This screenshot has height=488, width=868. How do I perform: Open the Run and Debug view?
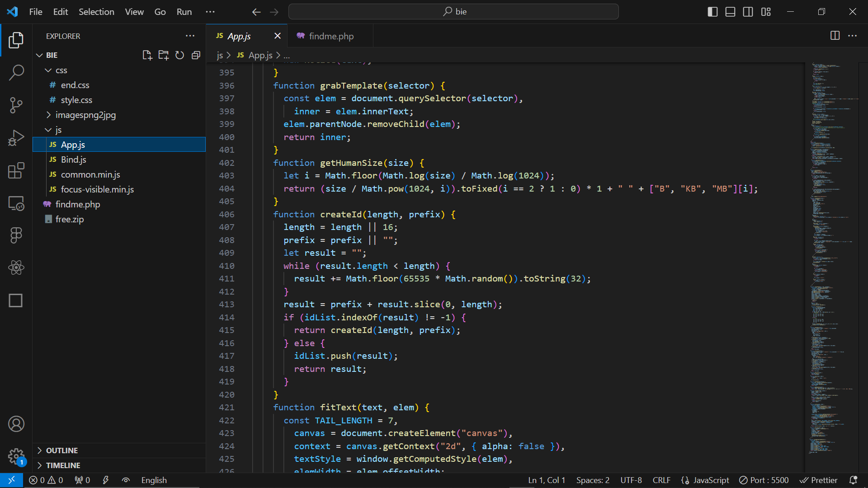(16, 138)
